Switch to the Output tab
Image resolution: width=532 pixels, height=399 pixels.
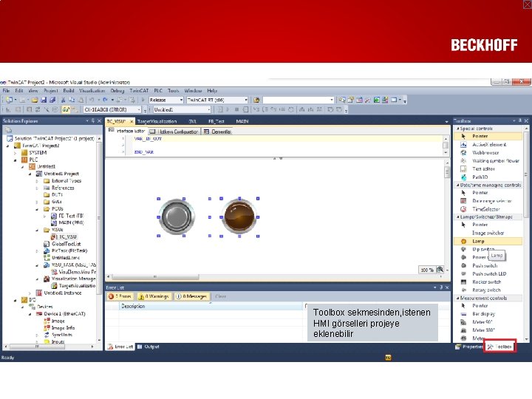pyautogui.click(x=149, y=347)
